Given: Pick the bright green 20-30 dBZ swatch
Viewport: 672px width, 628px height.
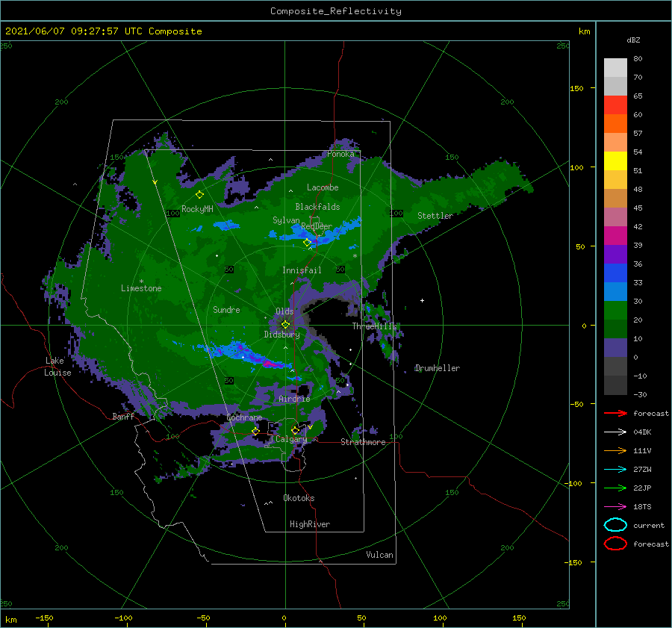Looking at the screenshot, I should coord(615,311).
